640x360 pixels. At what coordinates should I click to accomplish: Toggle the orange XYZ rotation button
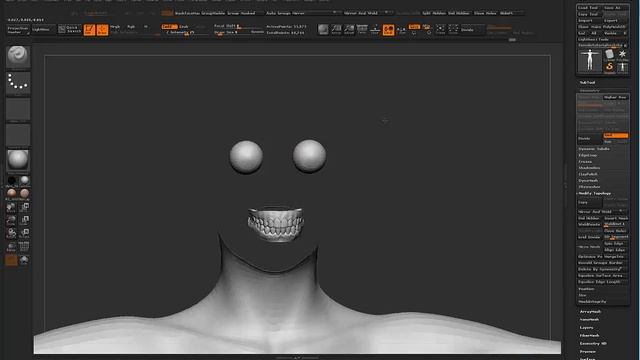pyautogui.click(x=414, y=27)
